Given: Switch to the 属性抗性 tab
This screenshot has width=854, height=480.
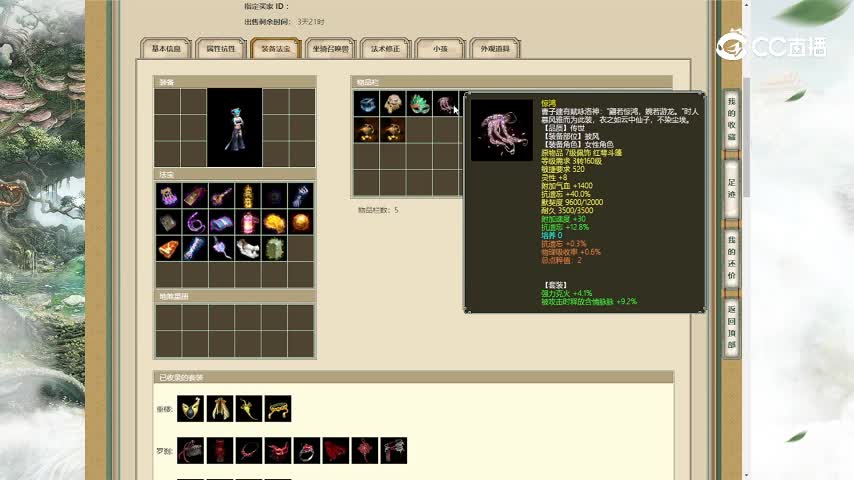Looking at the screenshot, I should pos(221,48).
